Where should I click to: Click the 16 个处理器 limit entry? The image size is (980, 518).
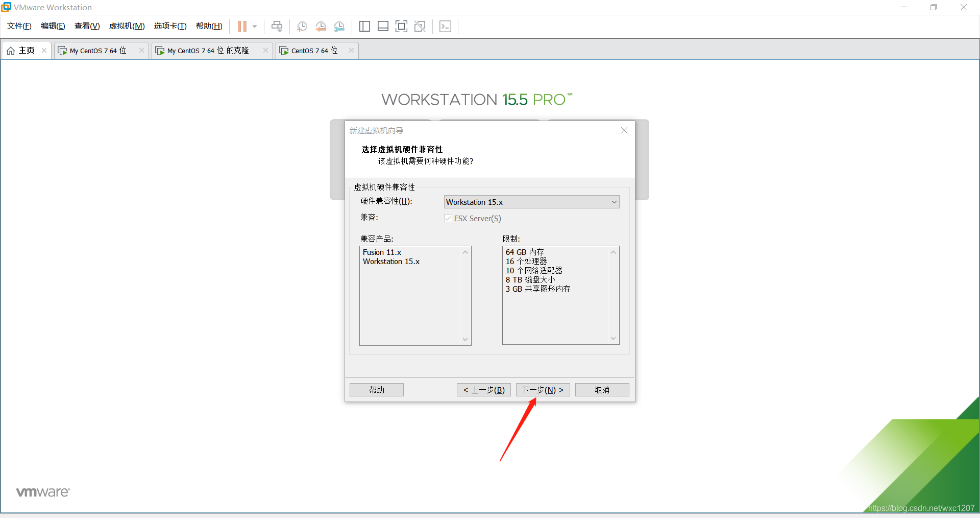pos(526,262)
